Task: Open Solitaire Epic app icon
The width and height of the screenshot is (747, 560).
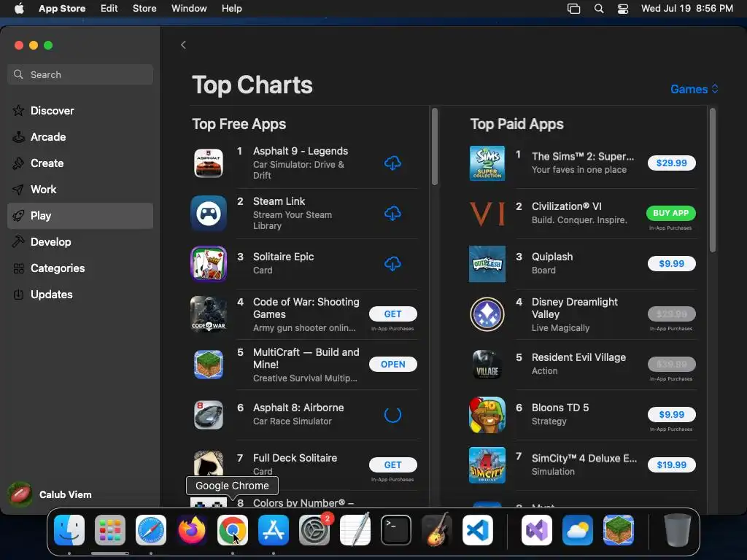Action: point(209,263)
